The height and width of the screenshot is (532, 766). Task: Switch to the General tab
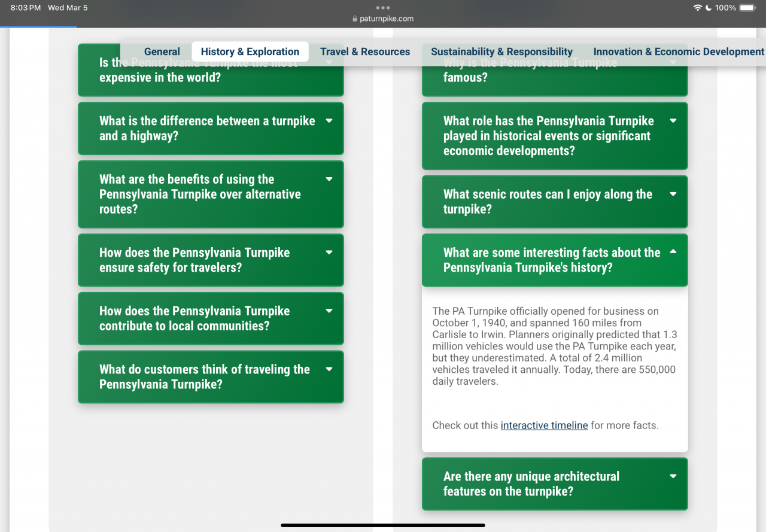click(162, 51)
